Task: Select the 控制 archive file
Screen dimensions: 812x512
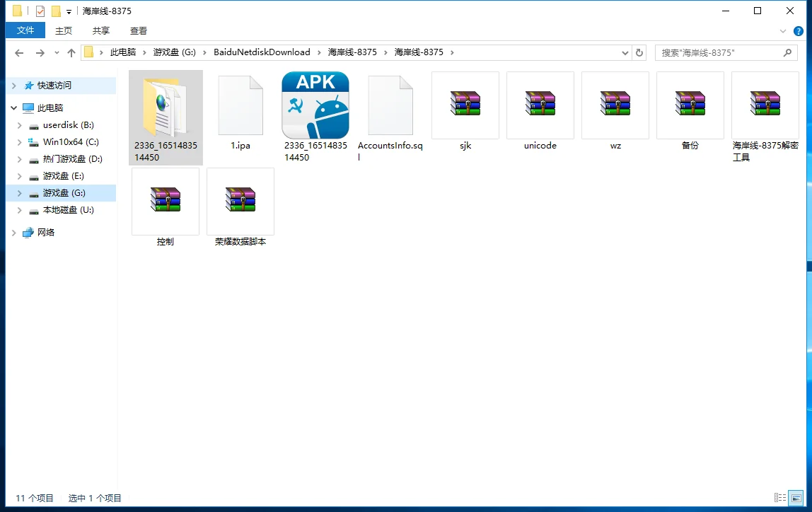Action: (166, 201)
